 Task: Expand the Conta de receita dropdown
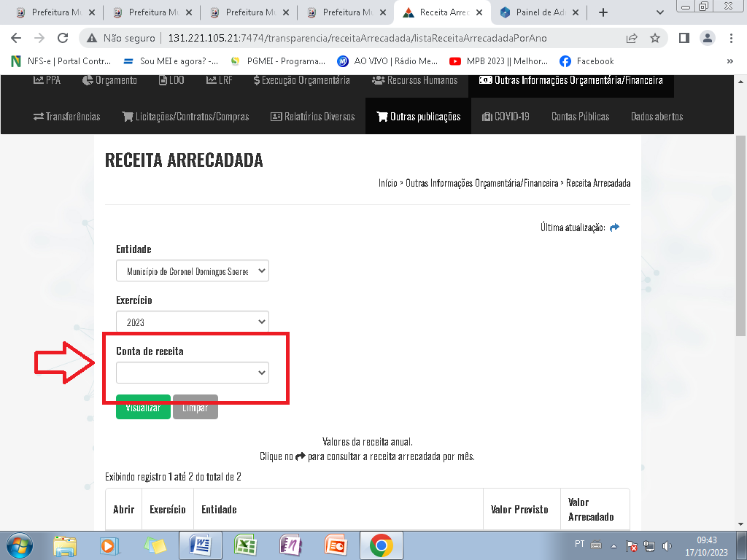click(x=193, y=373)
